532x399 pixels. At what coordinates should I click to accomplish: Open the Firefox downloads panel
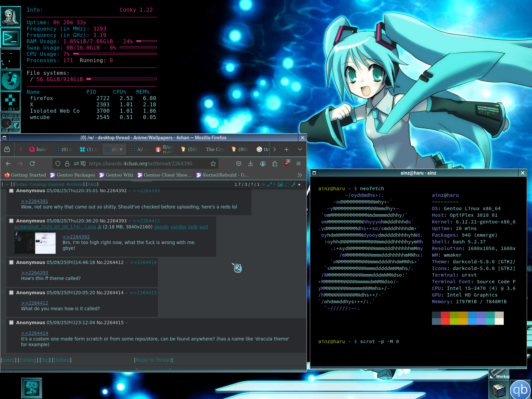click(x=251, y=164)
